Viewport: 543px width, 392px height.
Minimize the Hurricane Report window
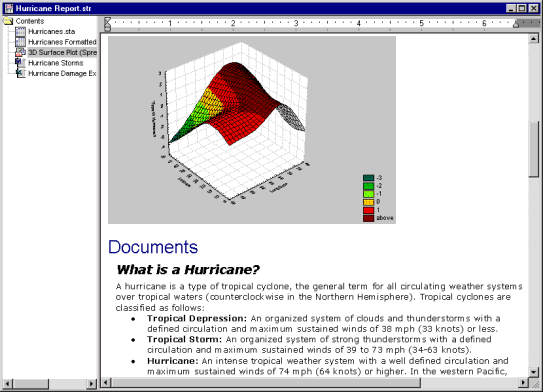click(x=511, y=8)
